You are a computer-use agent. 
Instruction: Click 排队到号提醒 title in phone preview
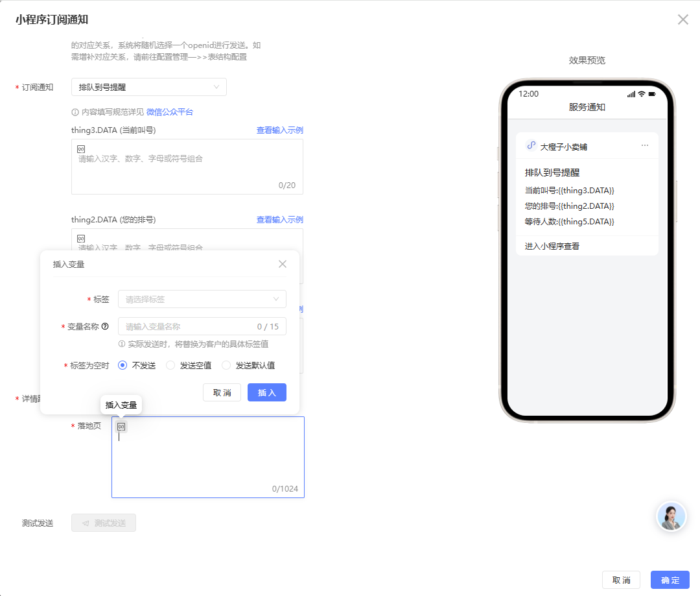[x=552, y=173]
